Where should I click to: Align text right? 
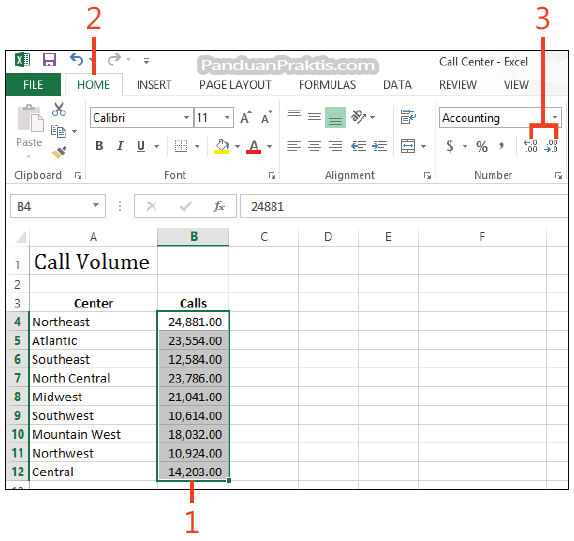pos(335,146)
